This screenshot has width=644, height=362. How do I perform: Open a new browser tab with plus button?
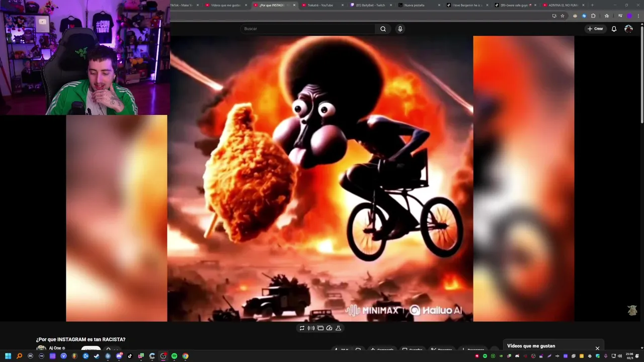click(592, 5)
